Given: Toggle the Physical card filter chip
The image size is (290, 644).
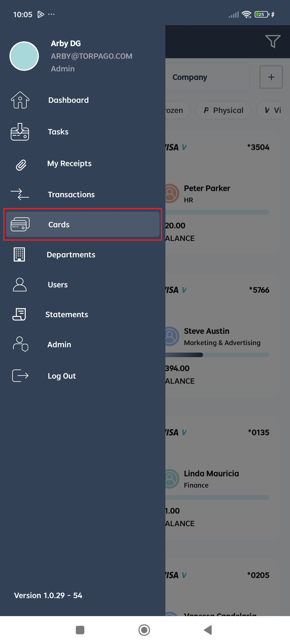Looking at the screenshot, I should 223,110.
